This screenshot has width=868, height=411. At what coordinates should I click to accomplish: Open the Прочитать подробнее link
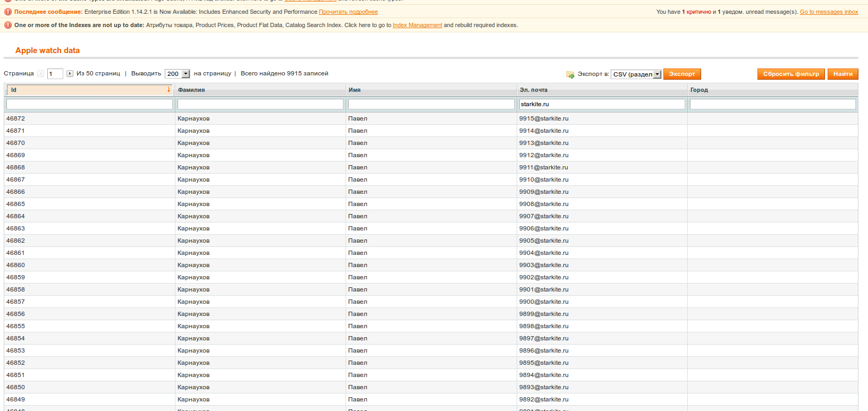(x=348, y=12)
